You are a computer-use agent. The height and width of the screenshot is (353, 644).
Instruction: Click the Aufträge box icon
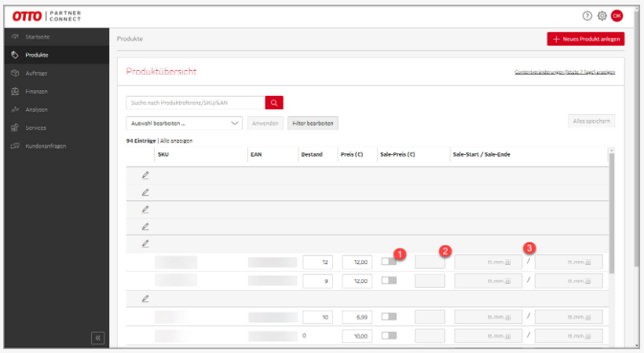(x=15, y=73)
